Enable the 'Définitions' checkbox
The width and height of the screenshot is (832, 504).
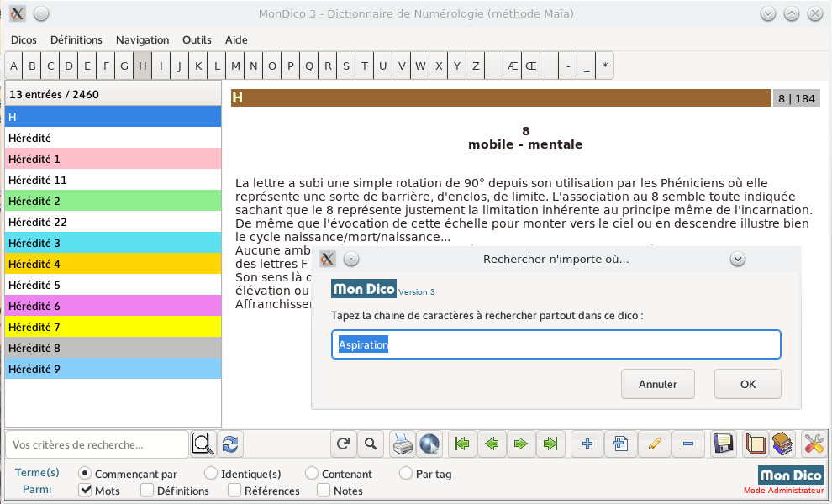[147, 491]
